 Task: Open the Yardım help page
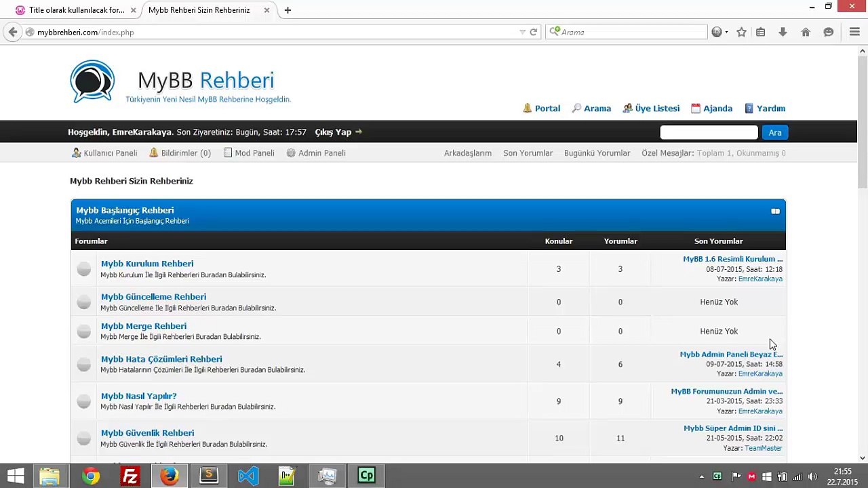[x=765, y=108]
